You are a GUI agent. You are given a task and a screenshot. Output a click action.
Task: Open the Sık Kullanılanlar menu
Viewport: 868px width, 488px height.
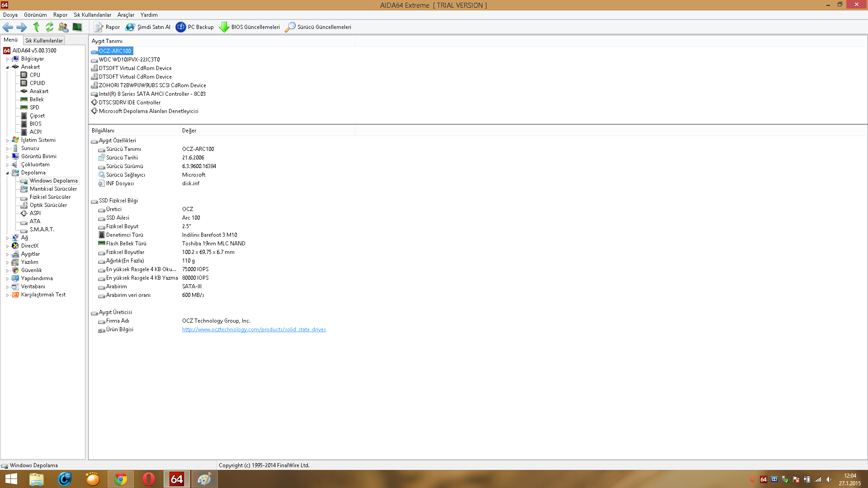coord(92,15)
